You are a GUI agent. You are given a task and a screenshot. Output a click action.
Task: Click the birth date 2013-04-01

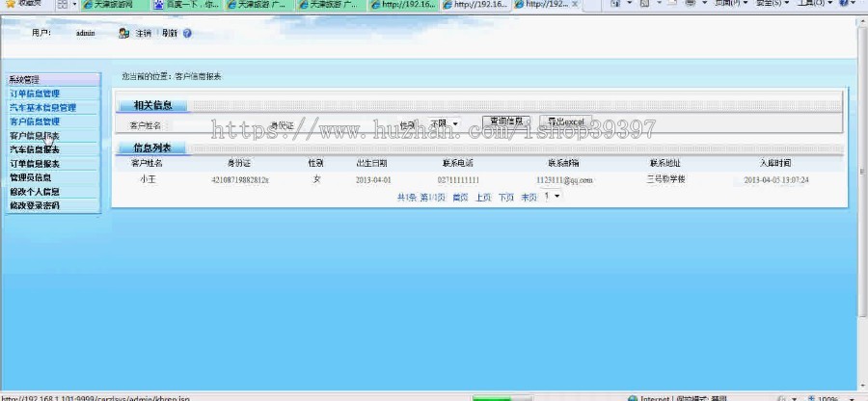pos(373,179)
